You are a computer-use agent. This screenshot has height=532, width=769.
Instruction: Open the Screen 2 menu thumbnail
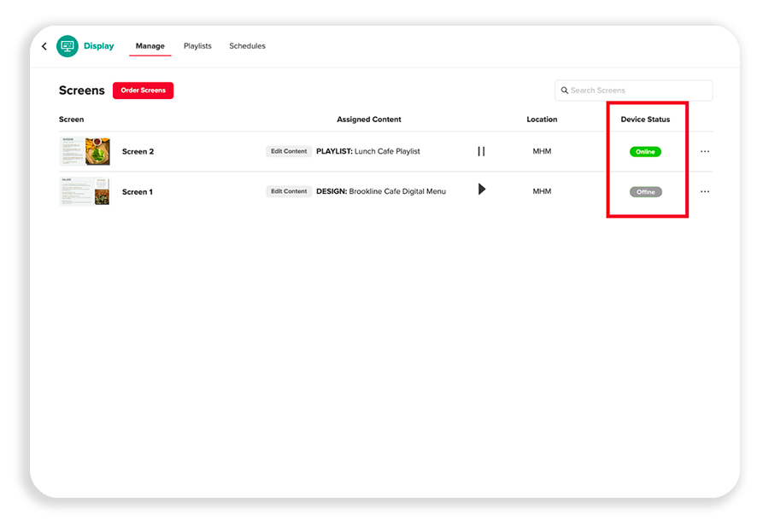(x=85, y=151)
